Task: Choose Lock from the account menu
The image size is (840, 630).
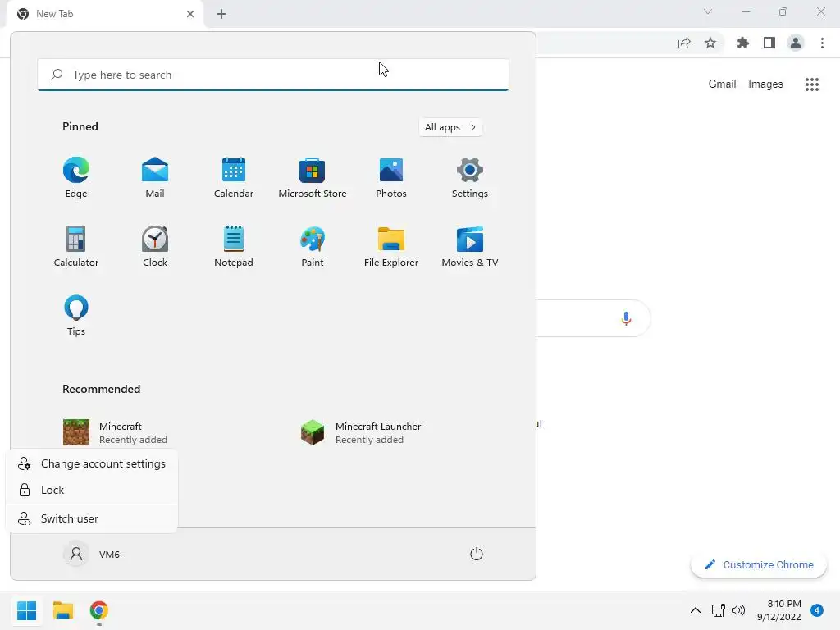Action: pyautogui.click(x=92, y=491)
